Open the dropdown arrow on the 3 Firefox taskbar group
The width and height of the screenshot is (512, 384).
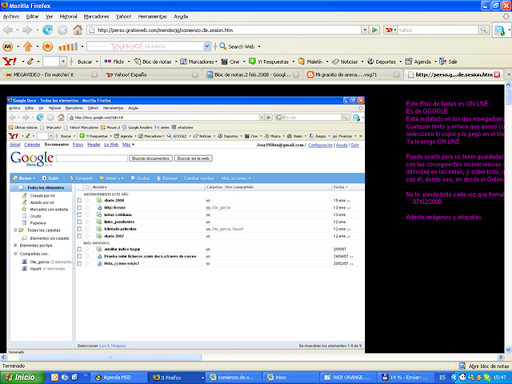click(x=202, y=378)
